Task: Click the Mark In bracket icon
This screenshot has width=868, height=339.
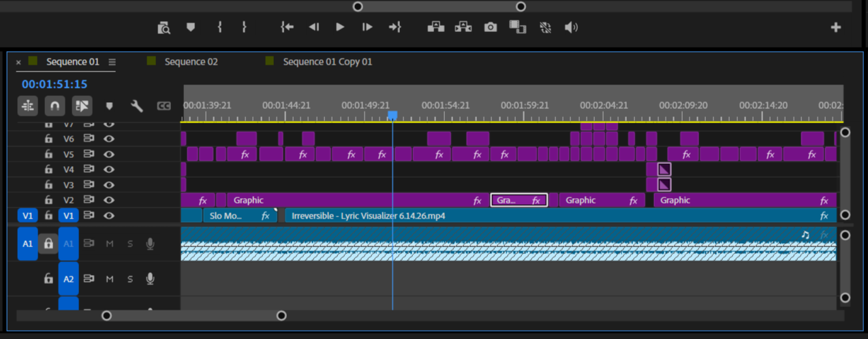Action: point(219,27)
